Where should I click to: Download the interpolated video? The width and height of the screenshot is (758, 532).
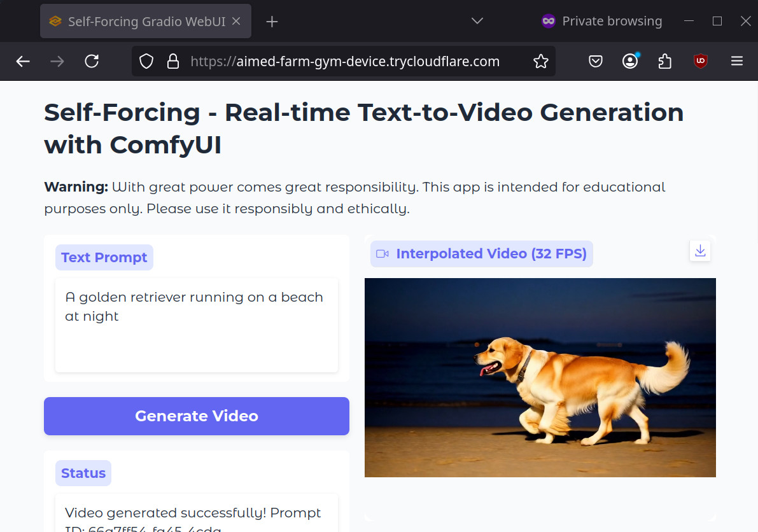click(x=700, y=251)
